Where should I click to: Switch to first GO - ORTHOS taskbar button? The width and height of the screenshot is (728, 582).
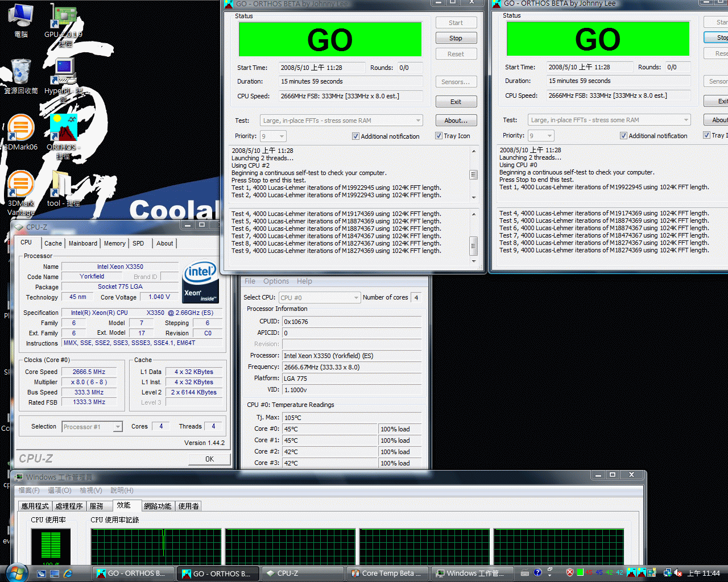pyautogui.click(x=133, y=573)
